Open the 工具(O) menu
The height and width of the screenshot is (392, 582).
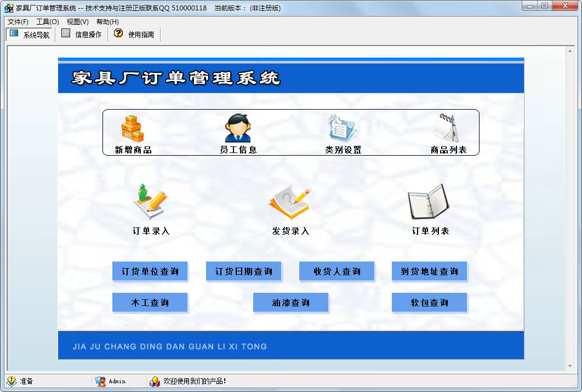(48, 22)
